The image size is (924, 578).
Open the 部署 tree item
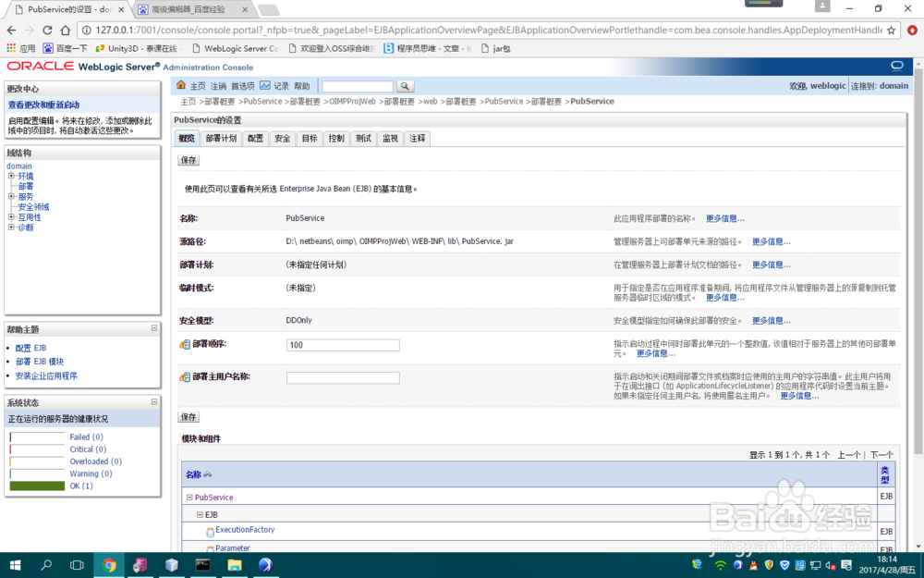tap(26, 187)
